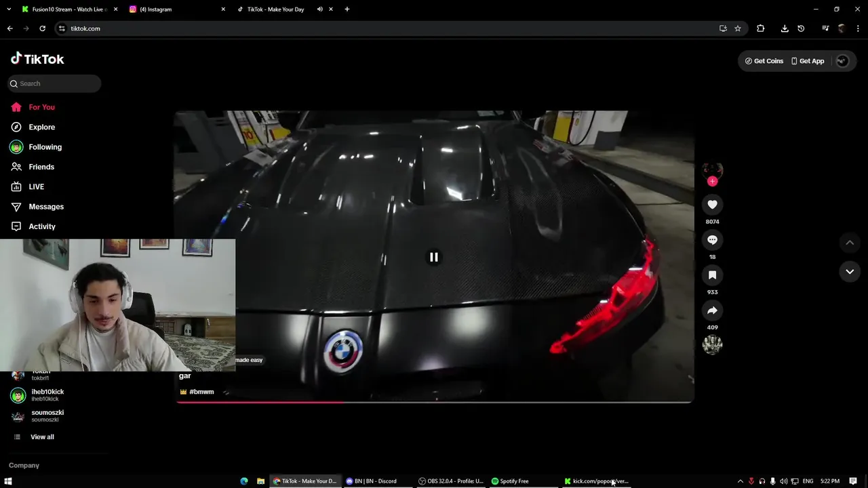
Task: Open the browser downloads
Action: click(x=785, y=28)
